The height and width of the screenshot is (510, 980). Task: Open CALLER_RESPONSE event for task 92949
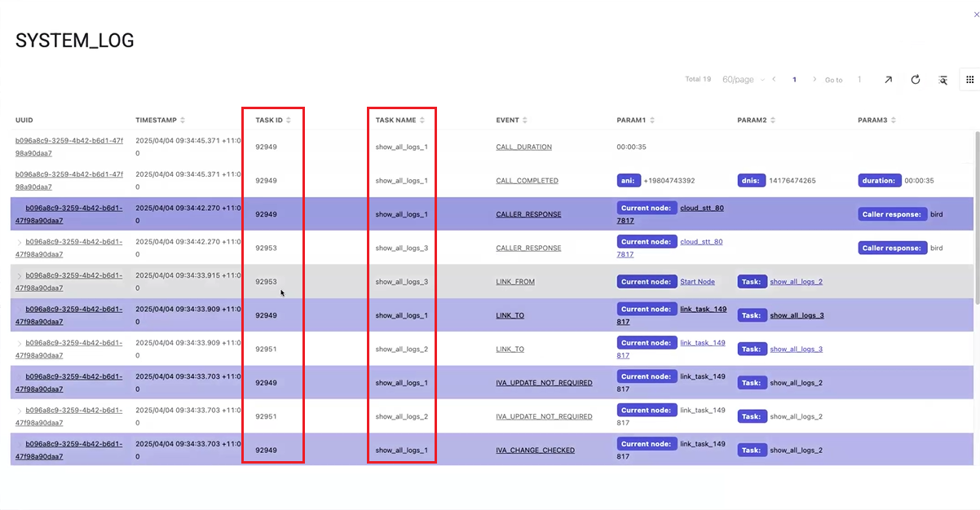(x=528, y=214)
